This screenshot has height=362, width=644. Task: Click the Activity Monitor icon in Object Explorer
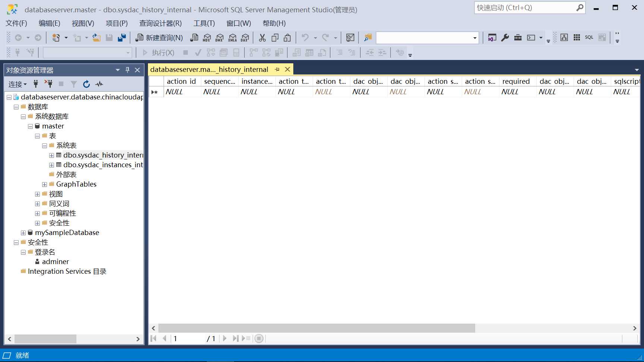pyautogui.click(x=99, y=84)
